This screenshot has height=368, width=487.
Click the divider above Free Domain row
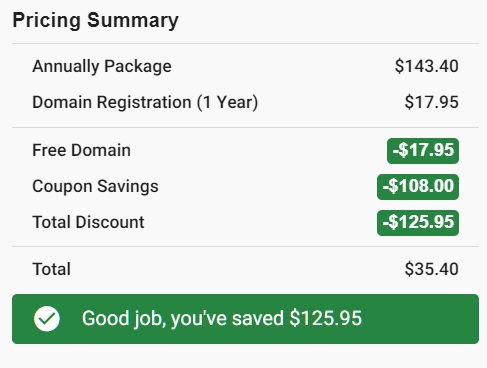(x=245, y=127)
